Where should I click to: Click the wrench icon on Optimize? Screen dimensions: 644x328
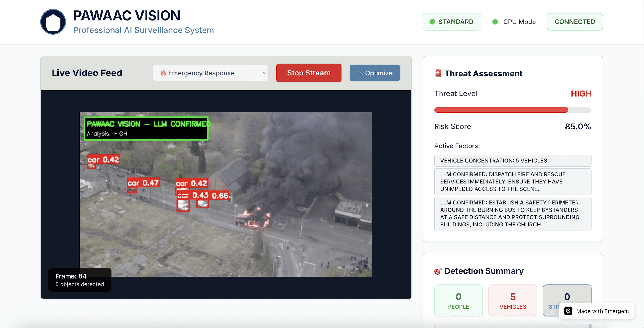coord(360,73)
